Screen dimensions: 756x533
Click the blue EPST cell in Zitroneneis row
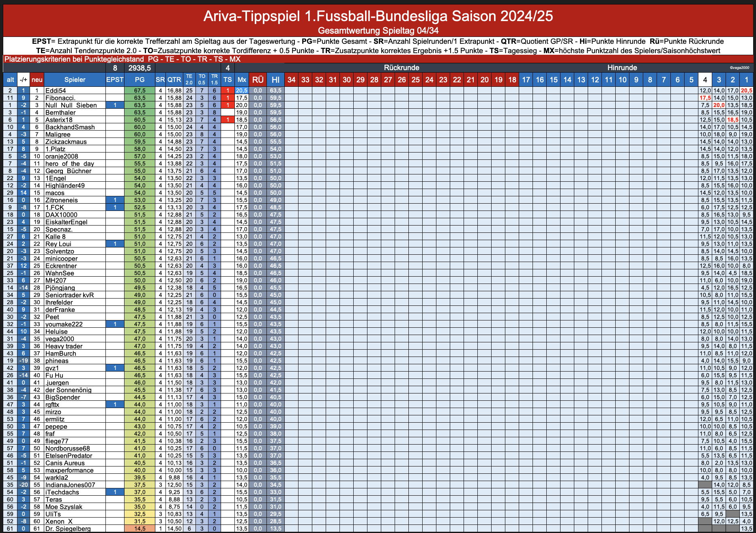click(x=115, y=200)
